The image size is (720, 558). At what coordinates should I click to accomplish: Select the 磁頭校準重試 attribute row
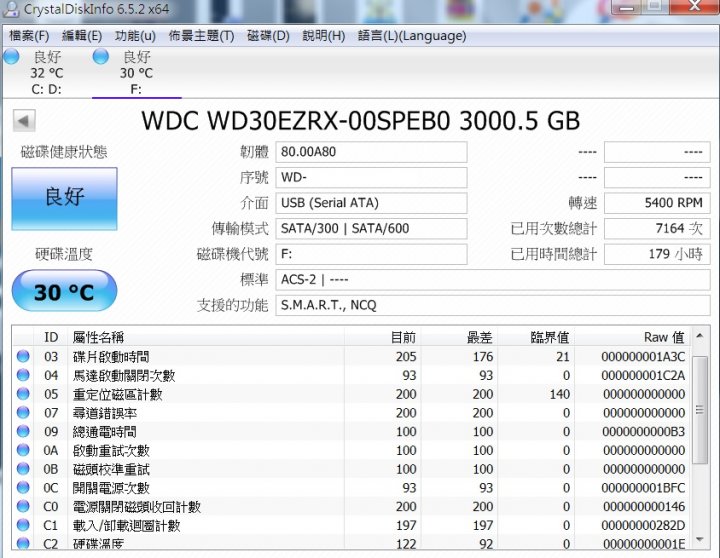coord(352,469)
